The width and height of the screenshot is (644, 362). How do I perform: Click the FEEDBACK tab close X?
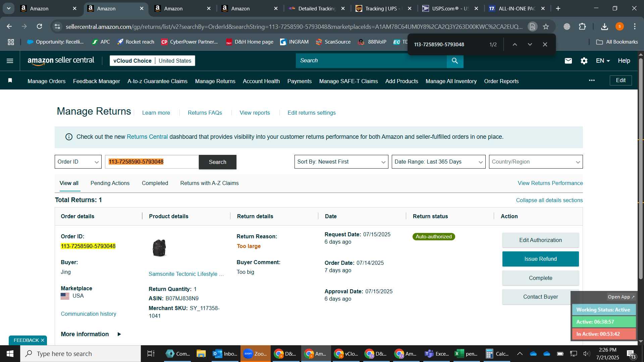coord(43,340)
